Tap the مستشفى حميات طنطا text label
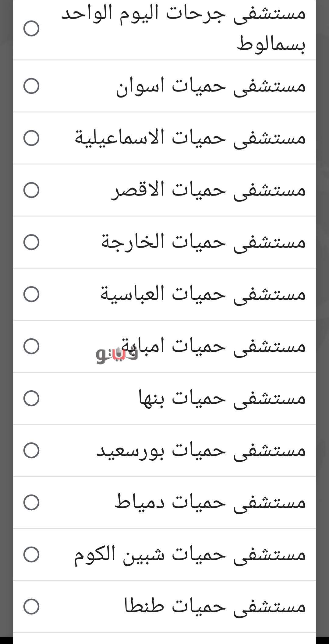The width and height of the screenshot is (329, 644). pos(215,606)
